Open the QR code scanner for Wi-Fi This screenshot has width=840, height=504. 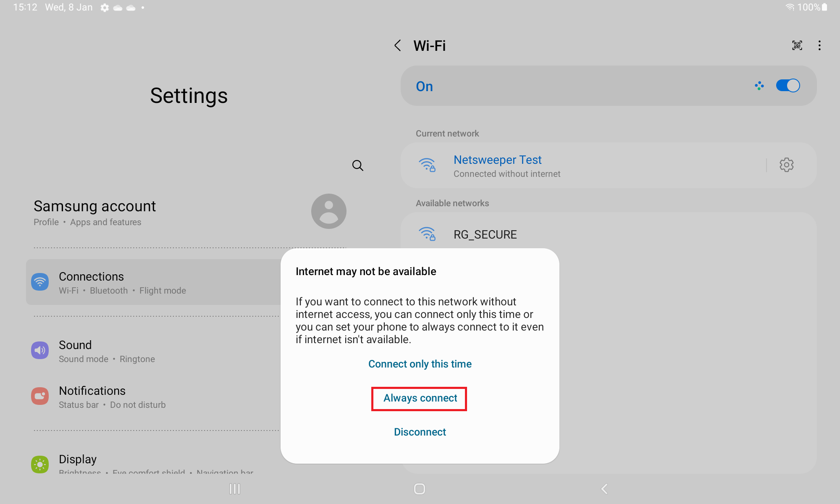tap(797, 45)
